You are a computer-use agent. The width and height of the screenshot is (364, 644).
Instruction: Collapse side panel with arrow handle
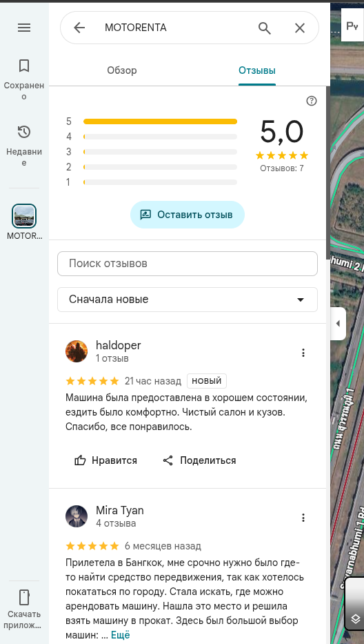pyautogui.click(x=338, y=324)
